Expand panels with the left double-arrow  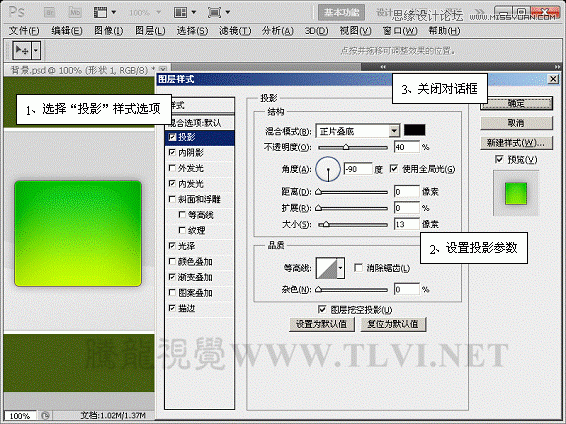pyautogui.click(x=383, y=67)
